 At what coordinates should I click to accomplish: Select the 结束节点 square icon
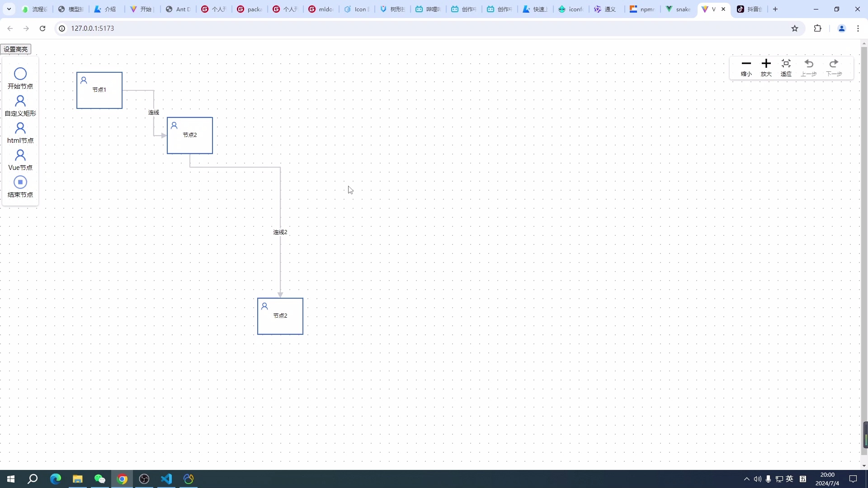[19, 182]
